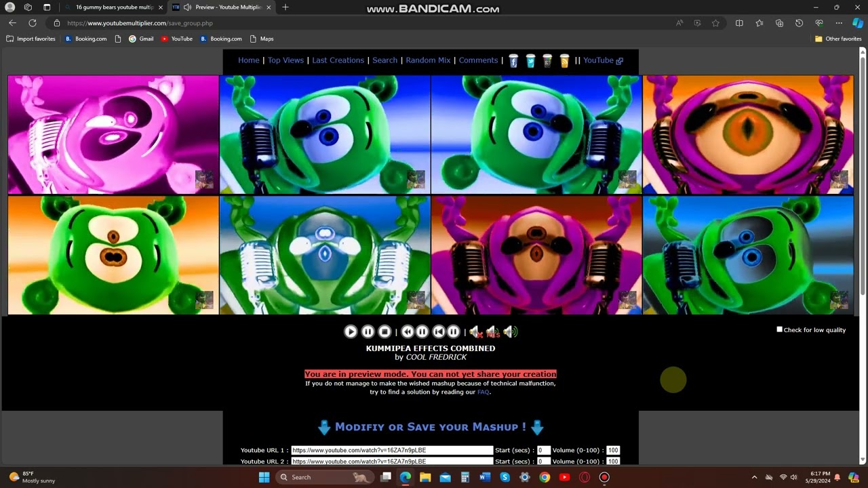Screen dimensions: 868x488
Task: Click the orange-eyed purple bear video tile
Action: click(x=748, y=134)
